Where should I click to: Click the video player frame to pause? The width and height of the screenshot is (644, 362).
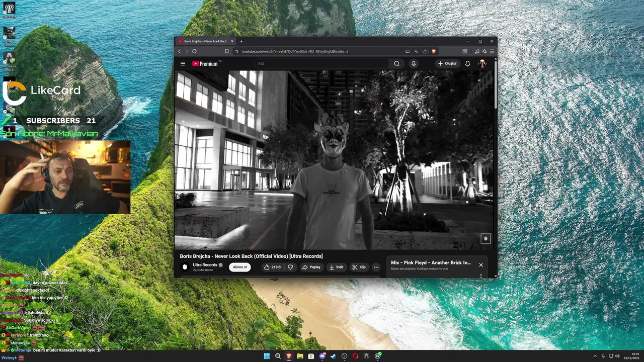pyautogui.click(x=334, y=160)
